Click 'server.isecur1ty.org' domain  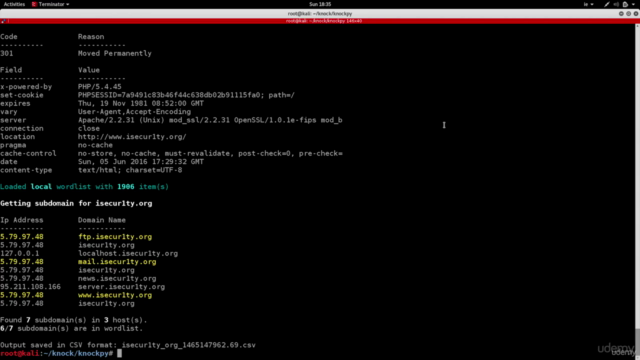pyautogui.click(x=121, y=287)
